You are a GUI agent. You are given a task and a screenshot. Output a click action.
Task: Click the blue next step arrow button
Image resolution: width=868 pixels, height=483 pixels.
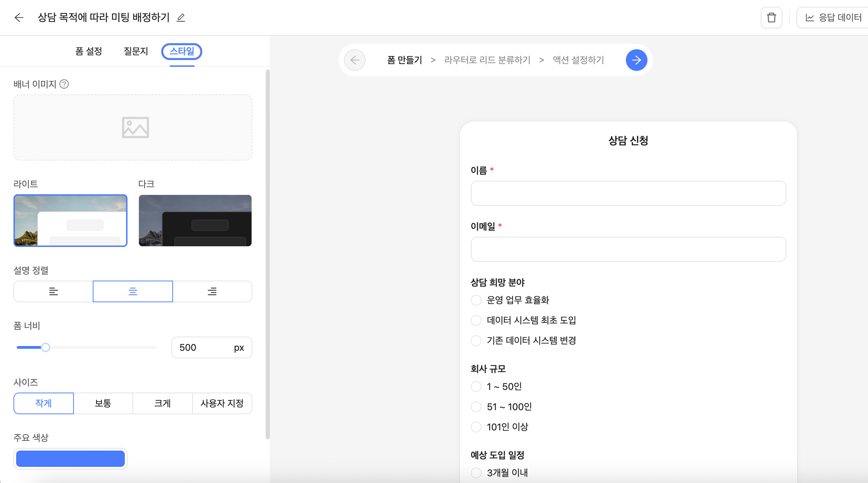click(636, 60)
